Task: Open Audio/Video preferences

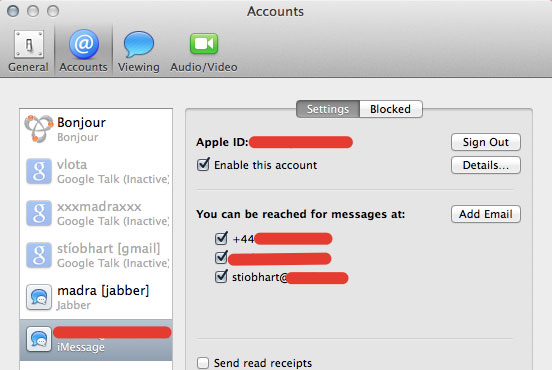Action: [204, 51]
